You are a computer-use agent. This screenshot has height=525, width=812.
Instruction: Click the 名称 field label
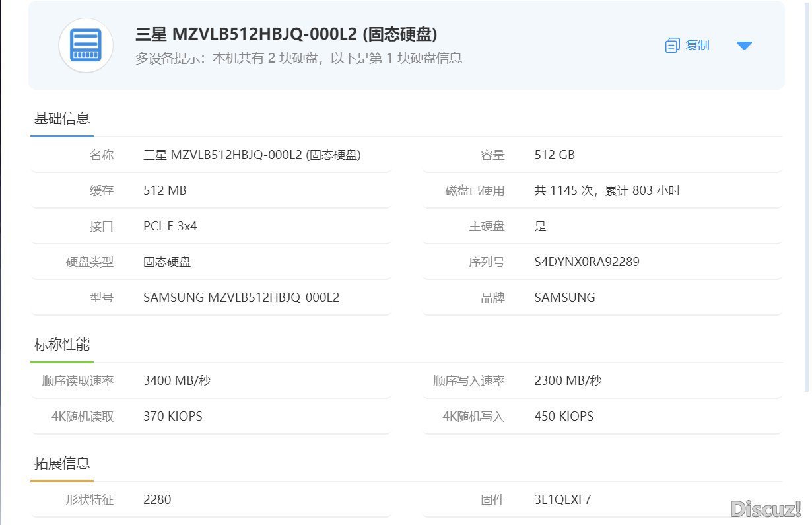click(x=102, y=155)
